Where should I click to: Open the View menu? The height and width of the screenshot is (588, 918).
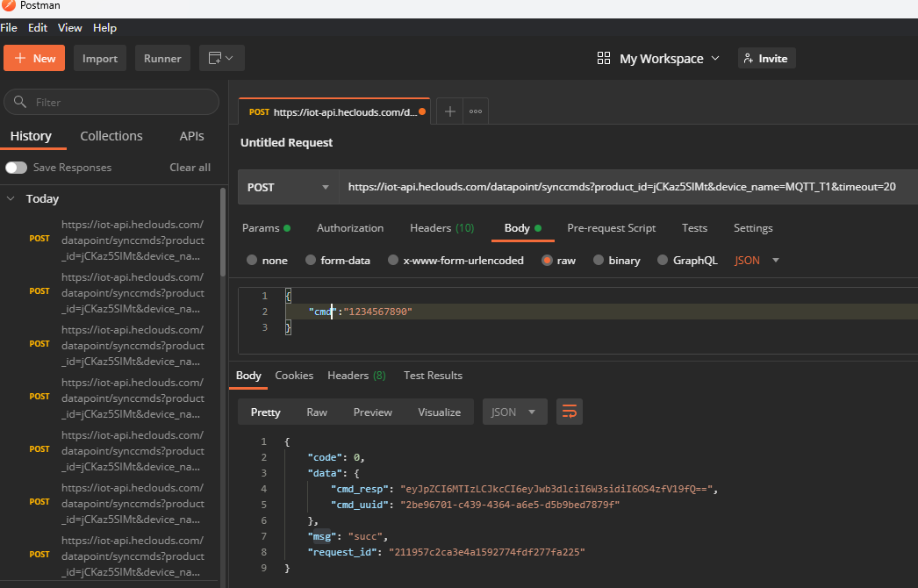(x=69, y=27)
